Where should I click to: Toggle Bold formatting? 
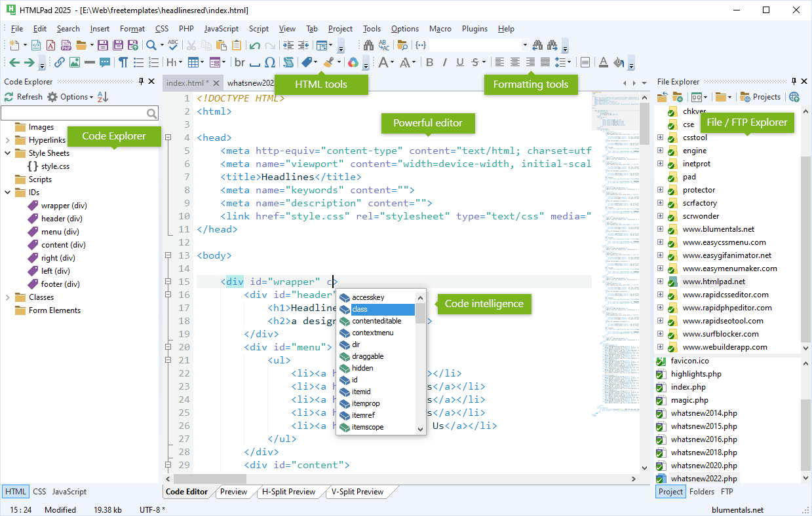(429, 62)
